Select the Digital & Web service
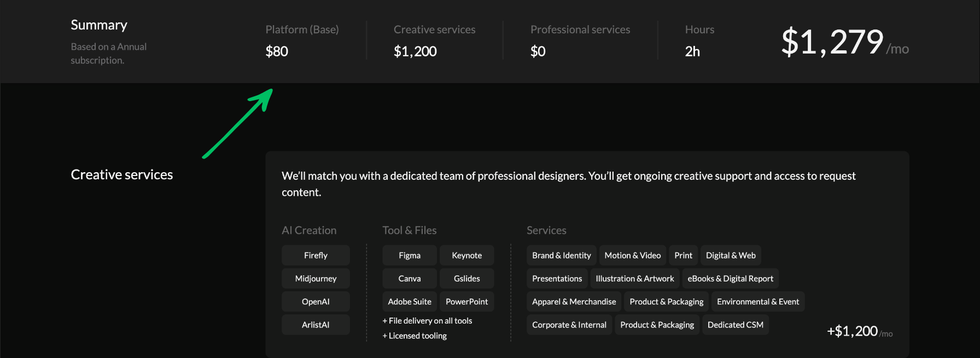980x358 pixels. pyautogui.click(x=731, y=255)
